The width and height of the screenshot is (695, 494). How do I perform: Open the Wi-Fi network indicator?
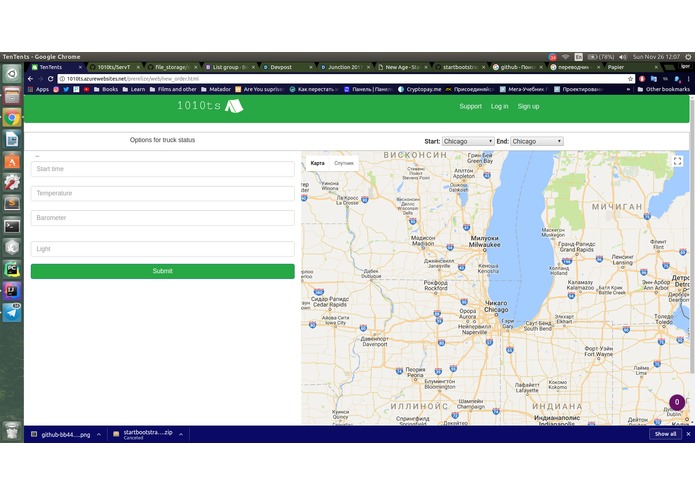tap(565, 57)
